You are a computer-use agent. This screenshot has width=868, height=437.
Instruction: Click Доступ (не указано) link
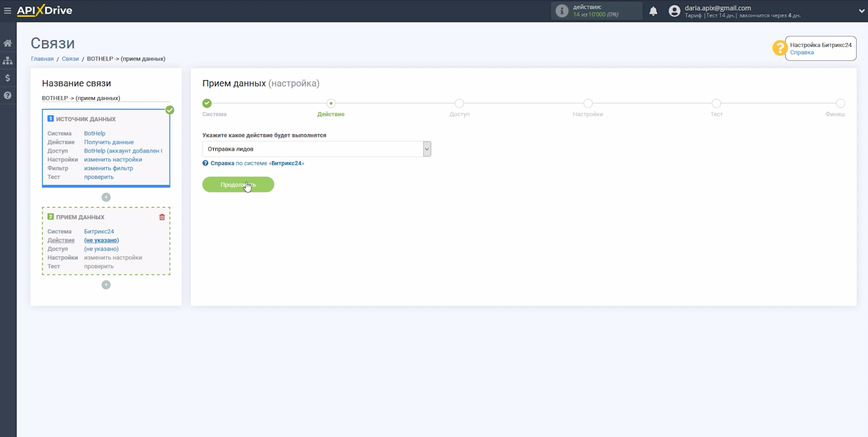[x=101, y=249]
